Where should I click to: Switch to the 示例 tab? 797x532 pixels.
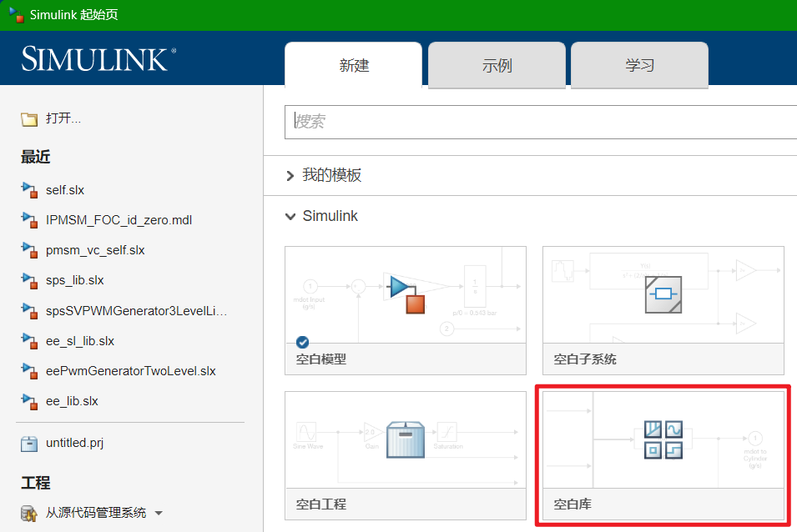pos(497,65)
